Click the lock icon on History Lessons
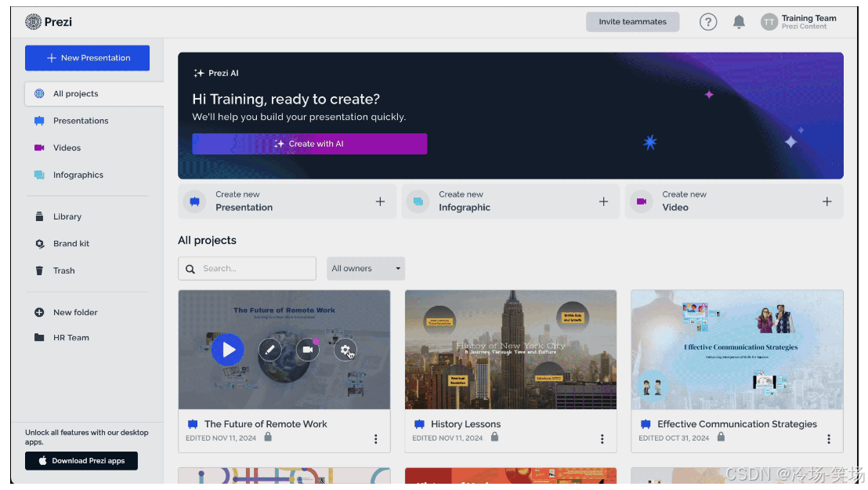This screenshot has width=868, height=490. 494,437
